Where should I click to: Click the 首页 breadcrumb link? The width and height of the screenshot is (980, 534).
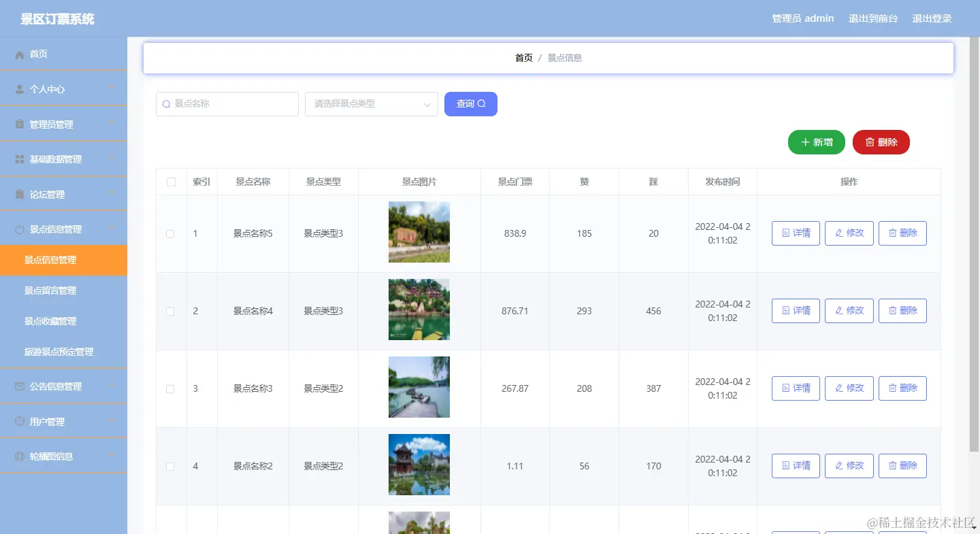[523, 58]
